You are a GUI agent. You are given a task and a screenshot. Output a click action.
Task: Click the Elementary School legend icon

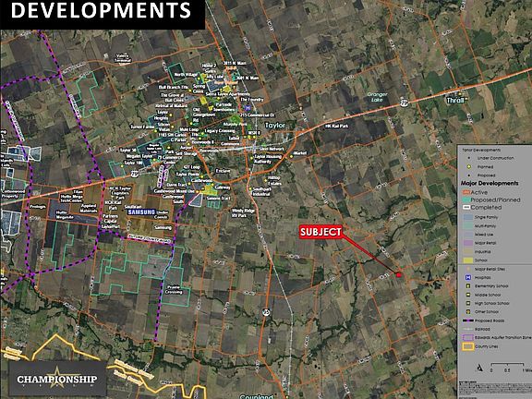coord(468,286)
